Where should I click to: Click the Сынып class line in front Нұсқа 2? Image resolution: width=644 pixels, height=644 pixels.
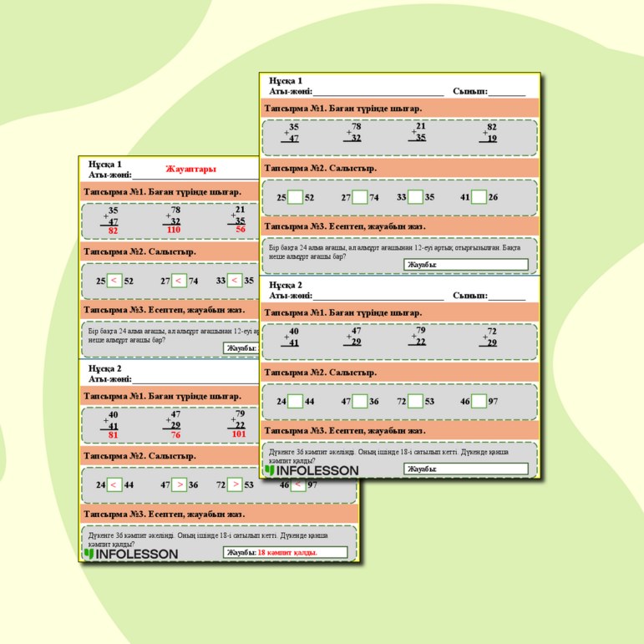pos(507,296)
